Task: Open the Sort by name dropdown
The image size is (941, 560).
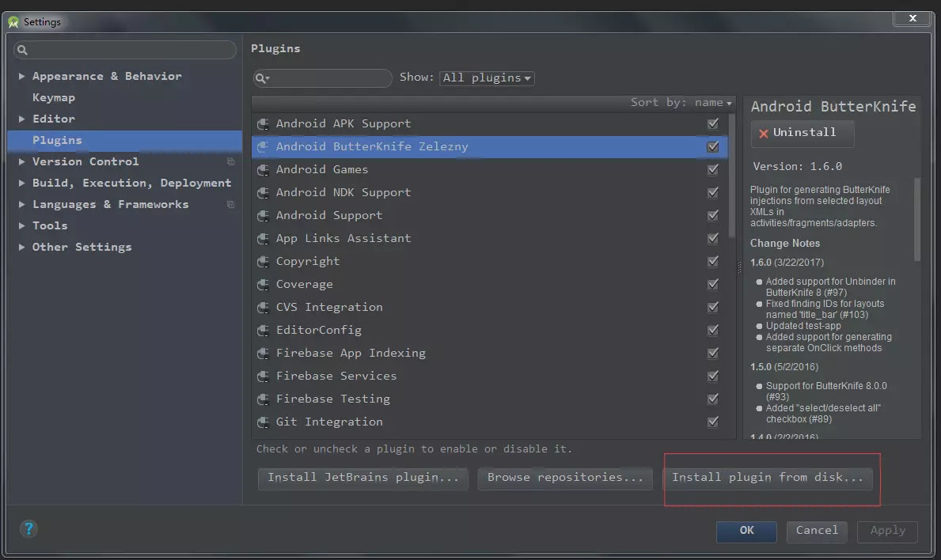Action: [x=714, y=103]
